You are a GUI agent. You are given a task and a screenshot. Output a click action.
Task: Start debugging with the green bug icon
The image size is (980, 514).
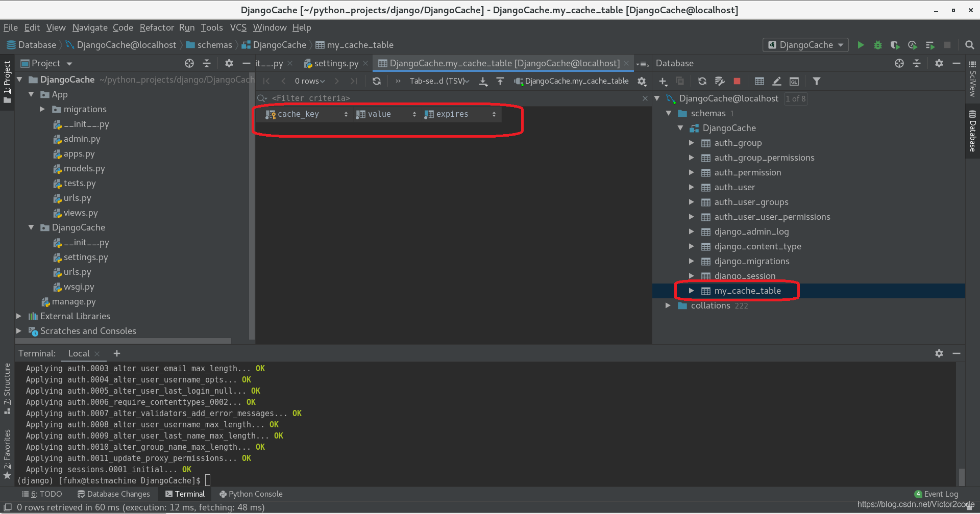coord(878,45)
